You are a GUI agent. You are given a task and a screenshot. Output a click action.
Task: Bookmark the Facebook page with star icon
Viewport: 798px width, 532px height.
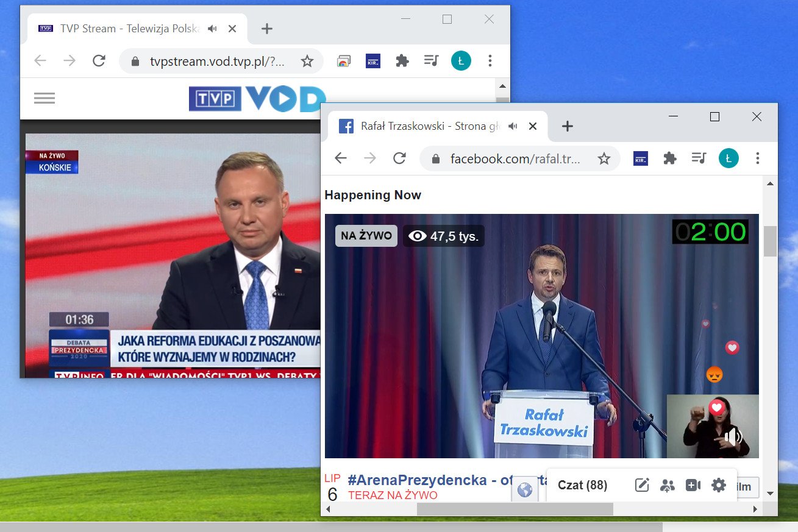tap(604, 158)
